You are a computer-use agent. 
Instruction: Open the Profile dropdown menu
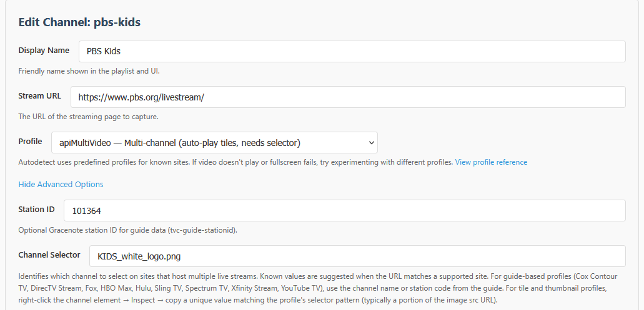pos(214,143)
